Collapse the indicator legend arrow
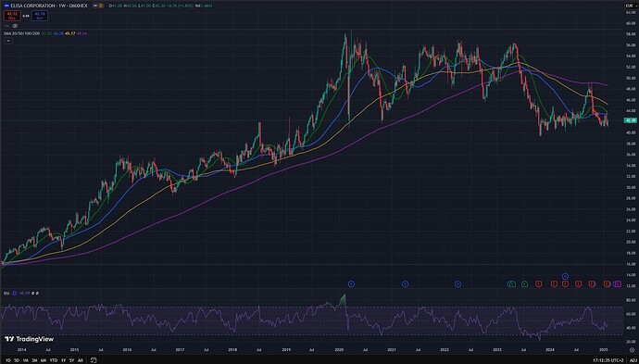The height and width of the screenshot is (364, 639). click(x=7, y=41)
